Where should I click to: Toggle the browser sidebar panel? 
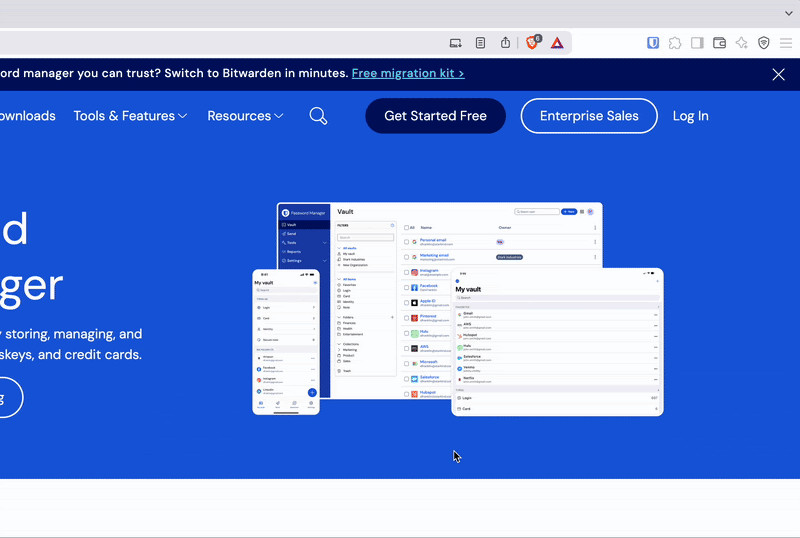[697, 43]
